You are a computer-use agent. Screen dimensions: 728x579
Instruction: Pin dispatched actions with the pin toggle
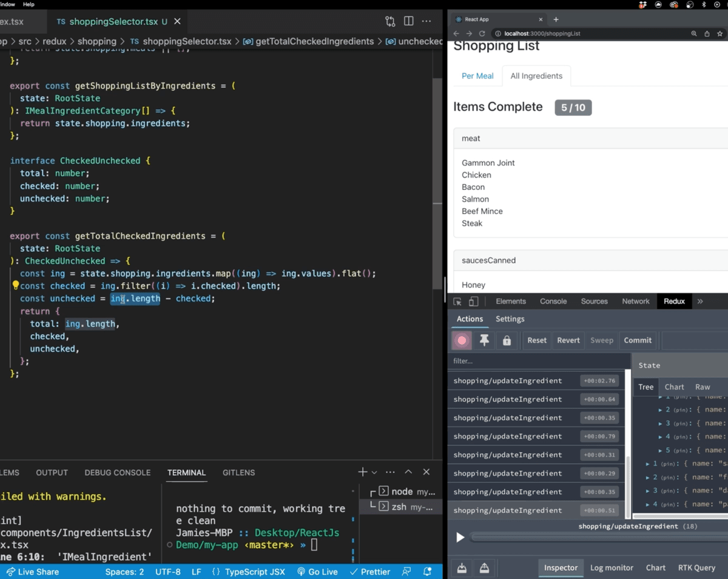pos(484,340)
